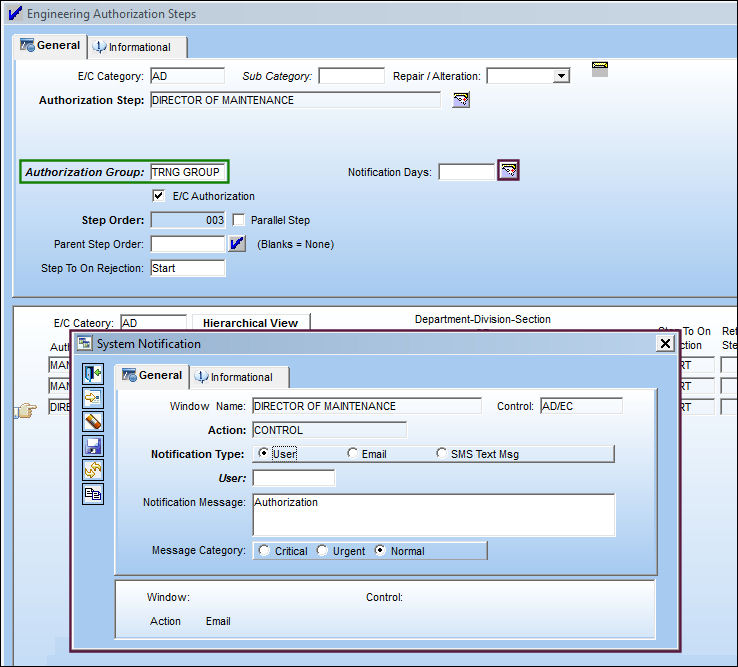Set message category to Normal

point(380,550)
